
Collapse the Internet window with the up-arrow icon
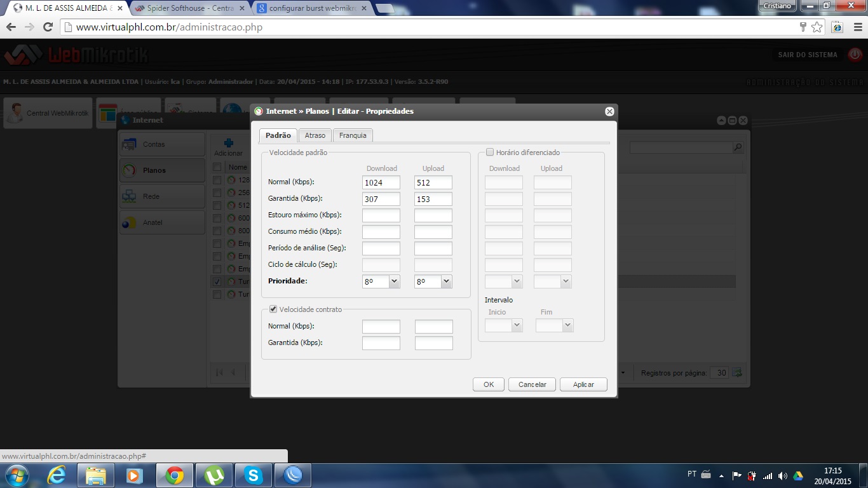point(722,120)
